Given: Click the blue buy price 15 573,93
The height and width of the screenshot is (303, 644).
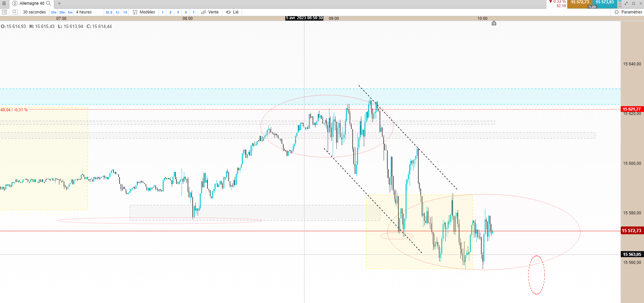Looking at the screenshot, I should tap(605, 3).
